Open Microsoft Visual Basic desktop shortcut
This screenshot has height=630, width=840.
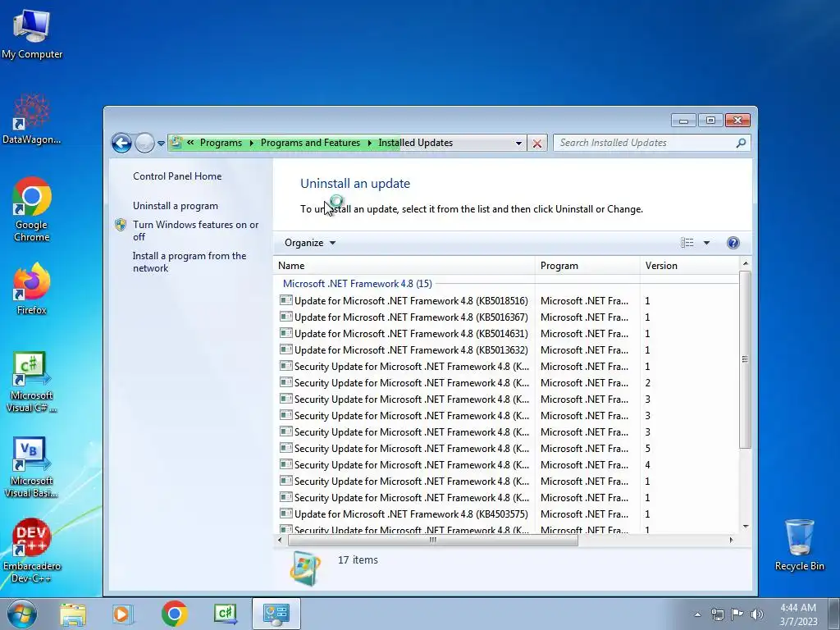[32, 467]
